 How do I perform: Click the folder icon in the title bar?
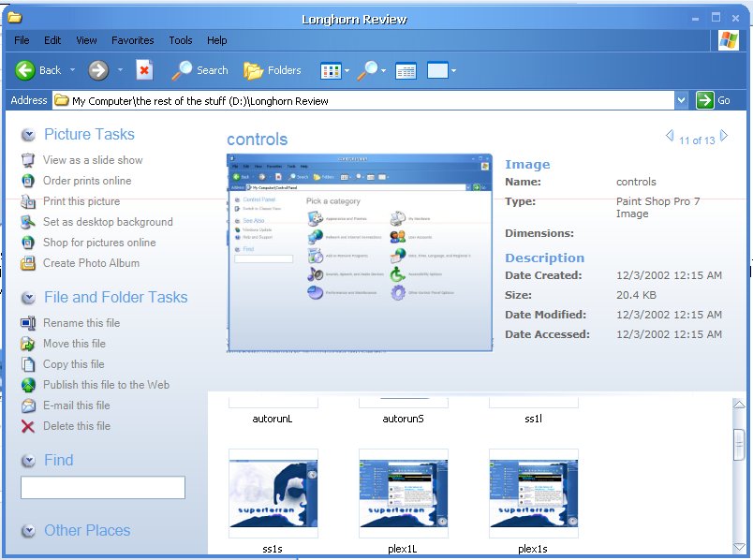click(14, 18)
